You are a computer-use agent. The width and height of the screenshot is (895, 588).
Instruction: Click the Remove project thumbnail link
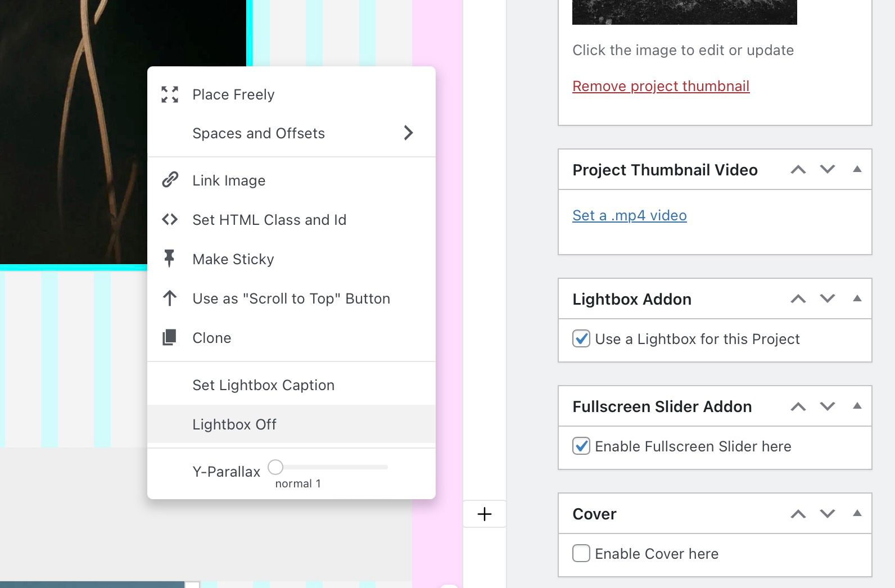[661, 86]
